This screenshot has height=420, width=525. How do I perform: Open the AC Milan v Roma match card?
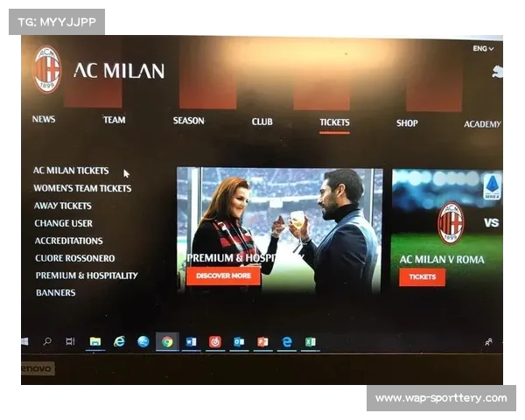(447, 231)
